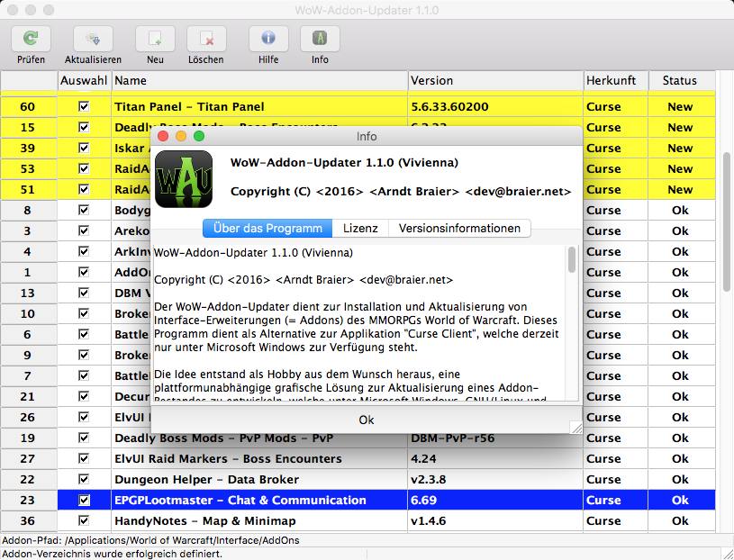Click the Ok button in Info dialog
The image size is (734, 560).
click(366, 420)
